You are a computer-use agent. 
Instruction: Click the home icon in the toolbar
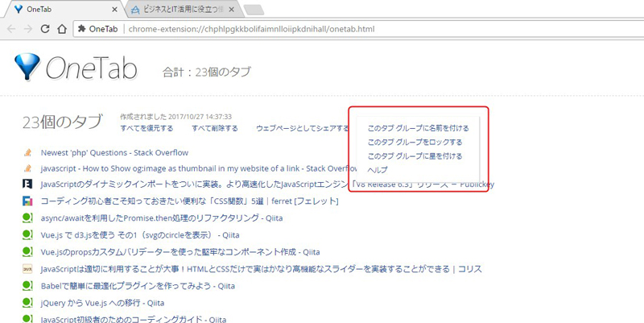tap(62, 29)
